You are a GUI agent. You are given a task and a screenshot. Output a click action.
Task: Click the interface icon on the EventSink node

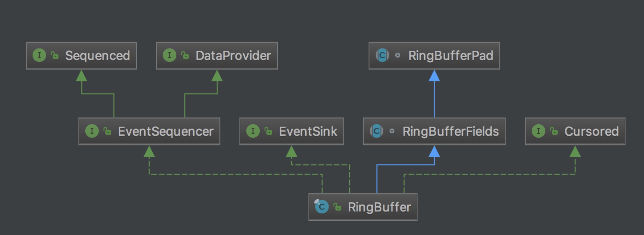pyautogui.click(x=253, y=131)
